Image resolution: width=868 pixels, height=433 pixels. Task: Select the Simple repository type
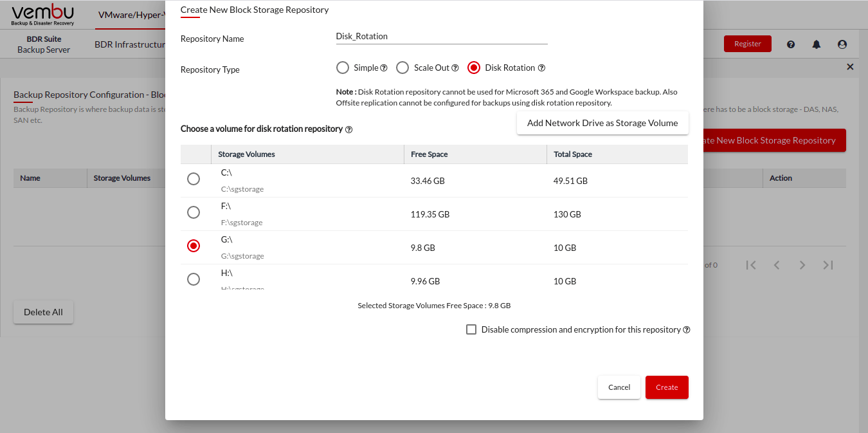(343, 68)
